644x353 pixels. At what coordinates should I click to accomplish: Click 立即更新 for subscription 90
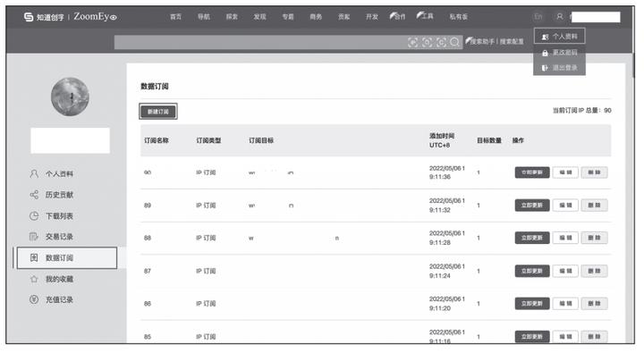532,172
